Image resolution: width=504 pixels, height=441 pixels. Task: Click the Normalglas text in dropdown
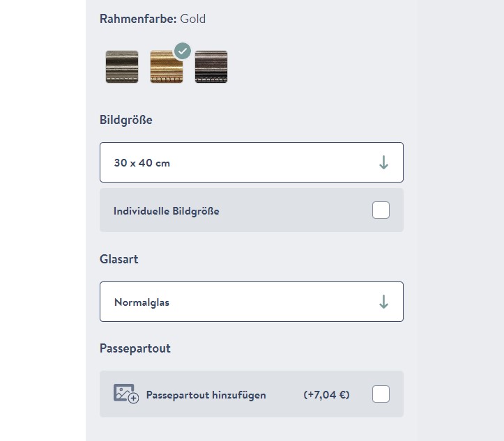(142, 302)
